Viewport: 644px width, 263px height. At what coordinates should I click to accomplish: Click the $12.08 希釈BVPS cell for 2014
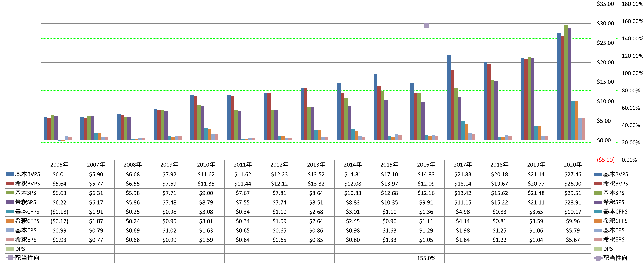[x=353, y=184]
